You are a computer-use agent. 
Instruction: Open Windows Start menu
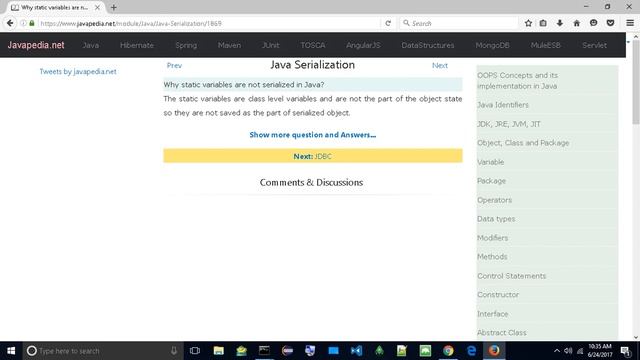click(11, 351)
